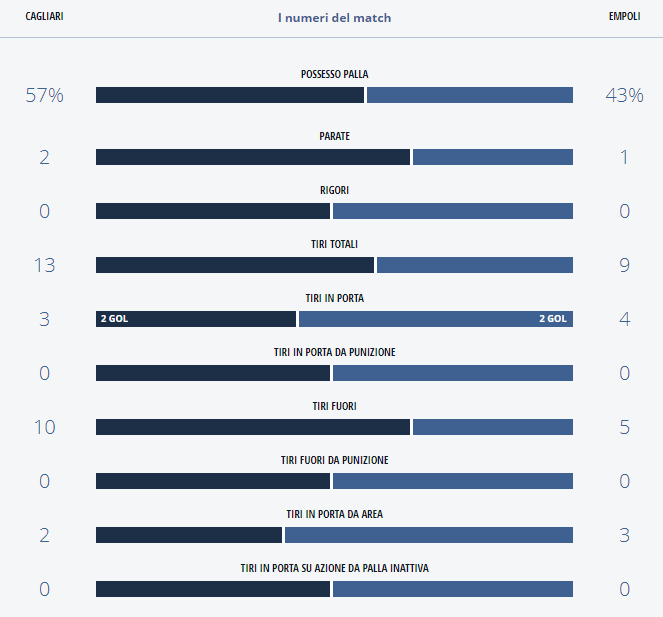The width and height of the screenshot is (663, 617).
Task: Click the CAGLIARI team header
Action: point(44,17)
